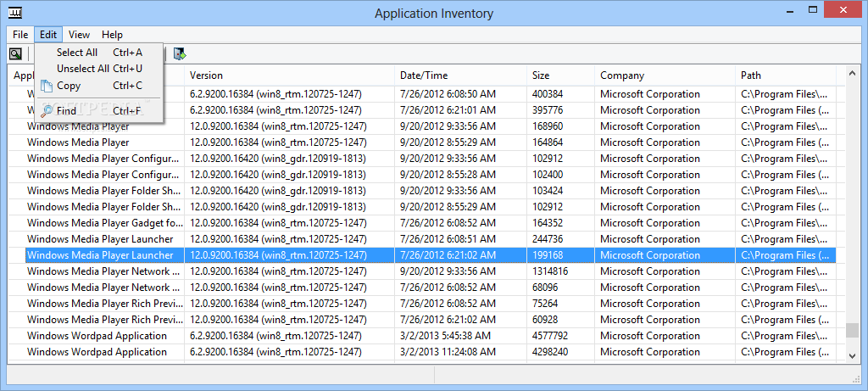Image resolution: width=868 pixels, height=391 pixels.
Task: Click the Application Inventory title bar icon
Action: pyautogui.click(x=15, y=12)
